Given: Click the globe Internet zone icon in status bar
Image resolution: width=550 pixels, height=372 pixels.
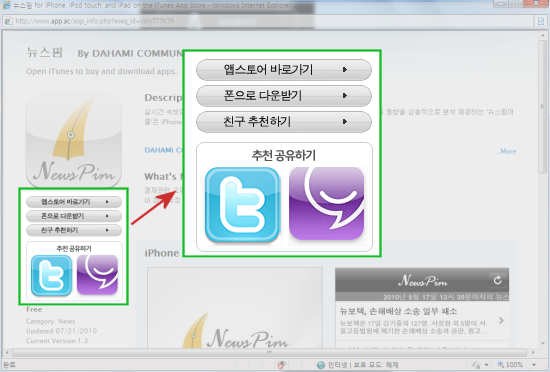Looking at the screenshot, I should point(321,365).
